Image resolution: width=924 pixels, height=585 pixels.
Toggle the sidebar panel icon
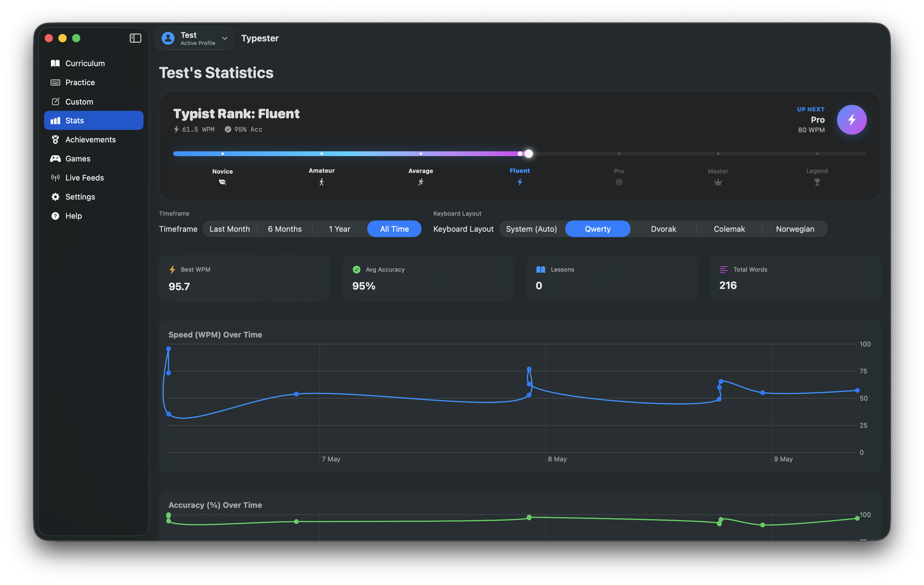135,38
